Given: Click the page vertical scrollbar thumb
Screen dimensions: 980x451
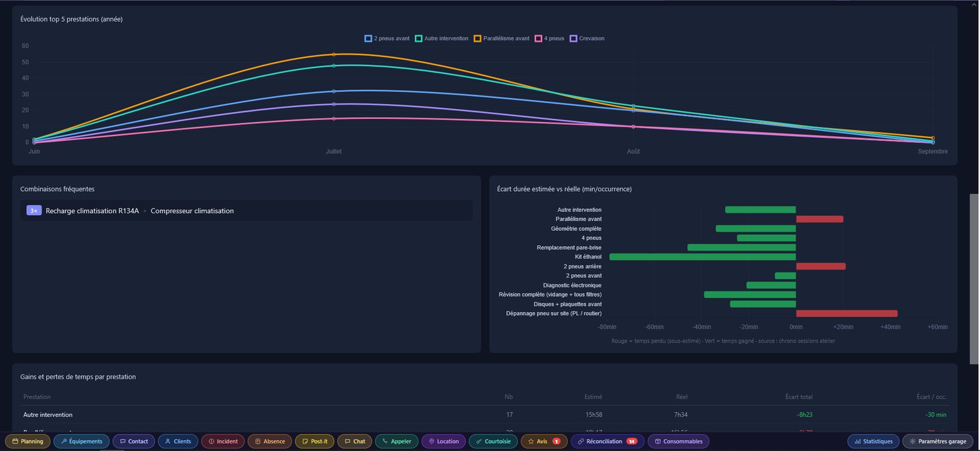Looking at the screenshot, I should click(974, 279).
